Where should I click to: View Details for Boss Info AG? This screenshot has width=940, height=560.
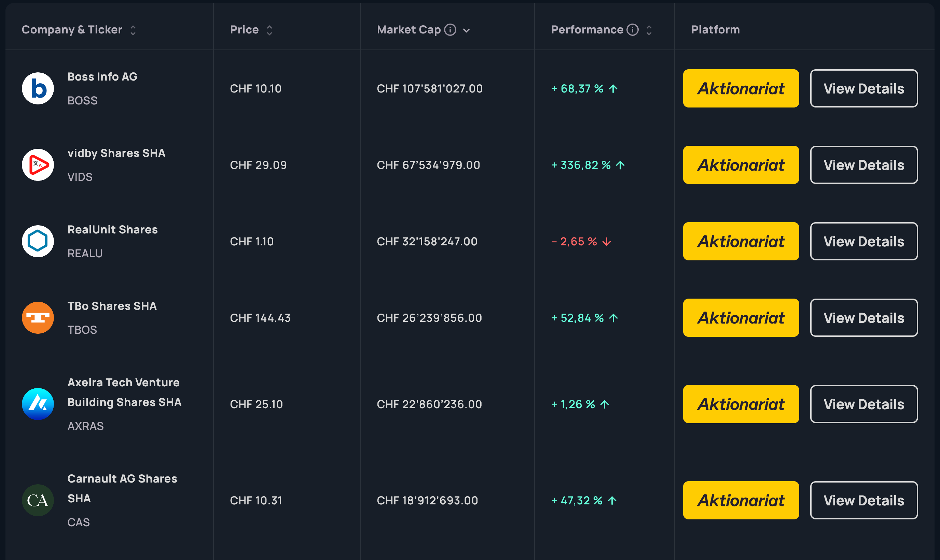863,88
